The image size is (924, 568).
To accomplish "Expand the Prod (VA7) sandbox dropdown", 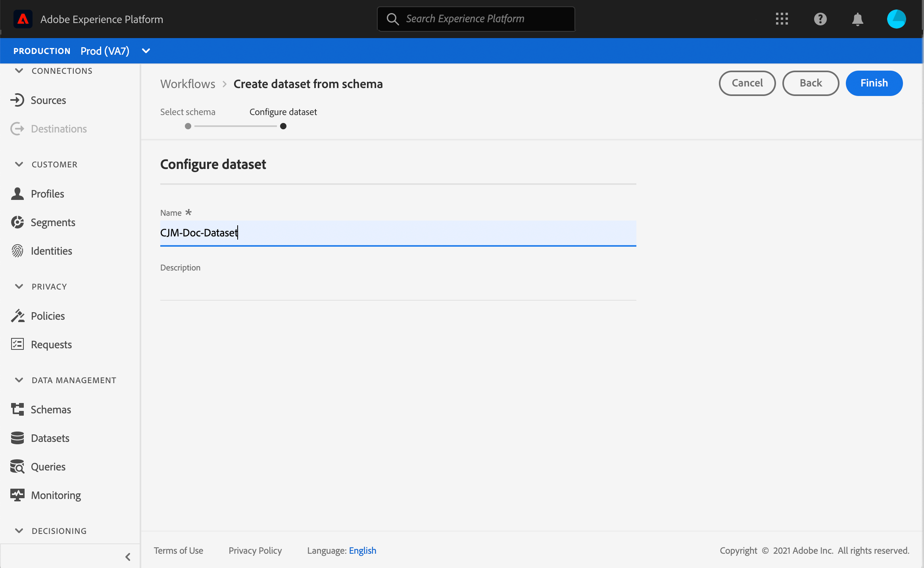I will [146, 51].
